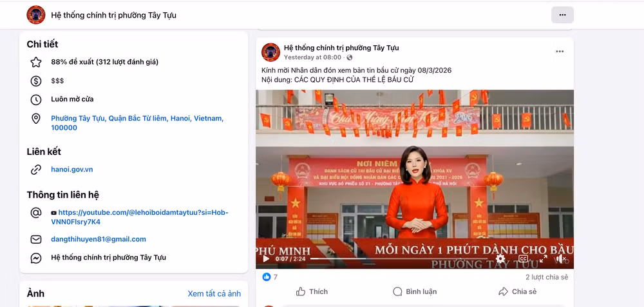This screenshot has height=307, width=644.
Task: Open the post's three-dot options menu
Action: [x=560, y=52]
